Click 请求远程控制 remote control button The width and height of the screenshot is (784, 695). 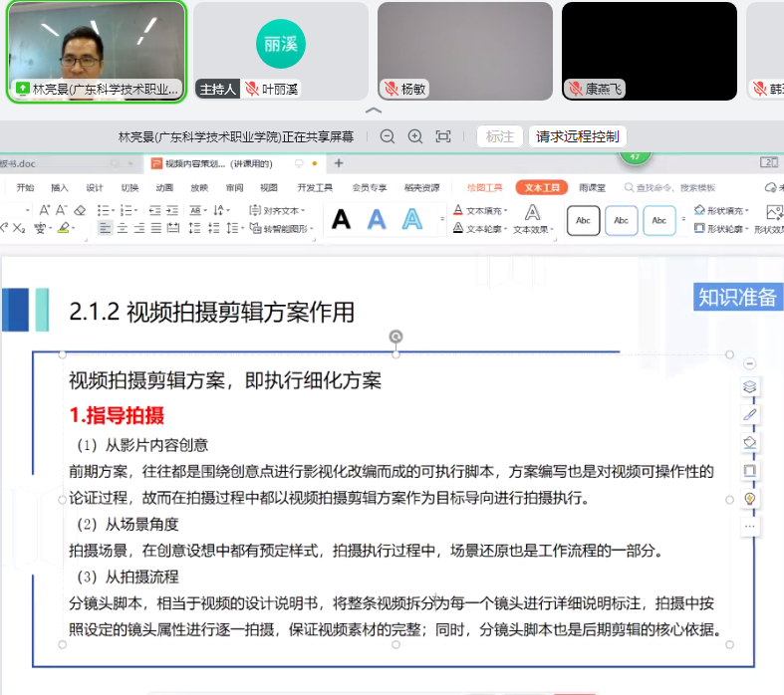tap(578, 136)
